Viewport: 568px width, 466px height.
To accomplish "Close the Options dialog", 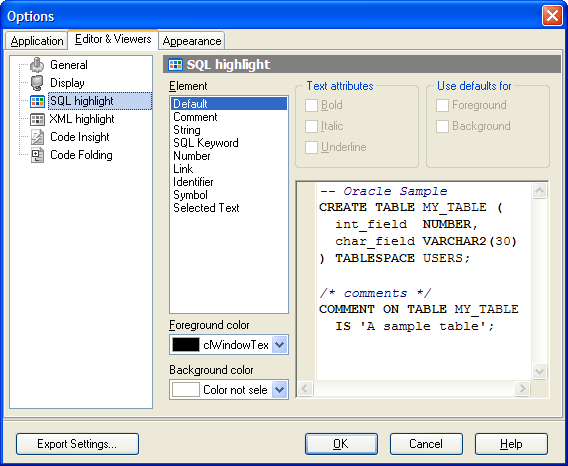I will pos(552,16).
